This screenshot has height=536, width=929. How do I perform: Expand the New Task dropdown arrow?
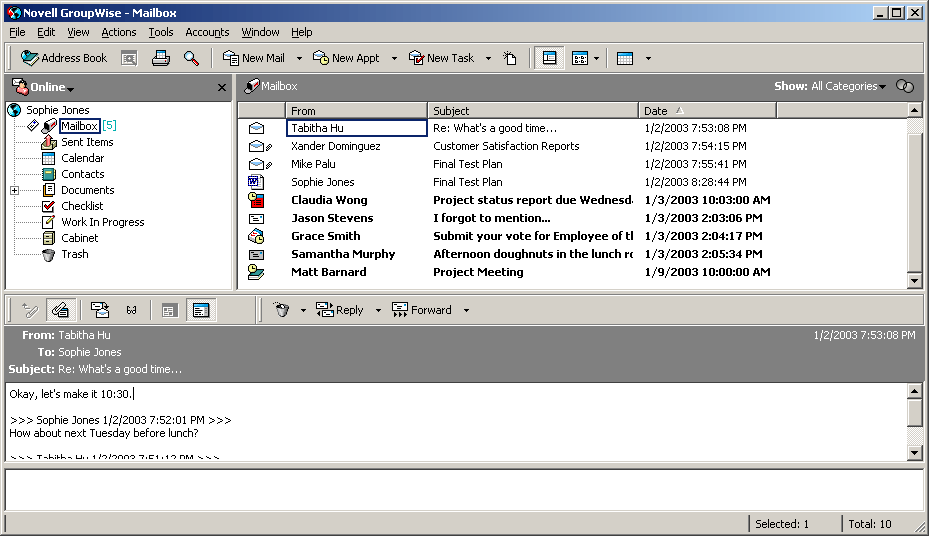coord(488,58)
